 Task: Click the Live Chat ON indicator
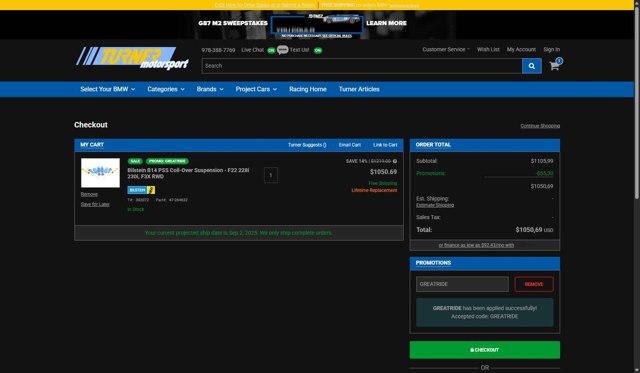tap(271, 50)
